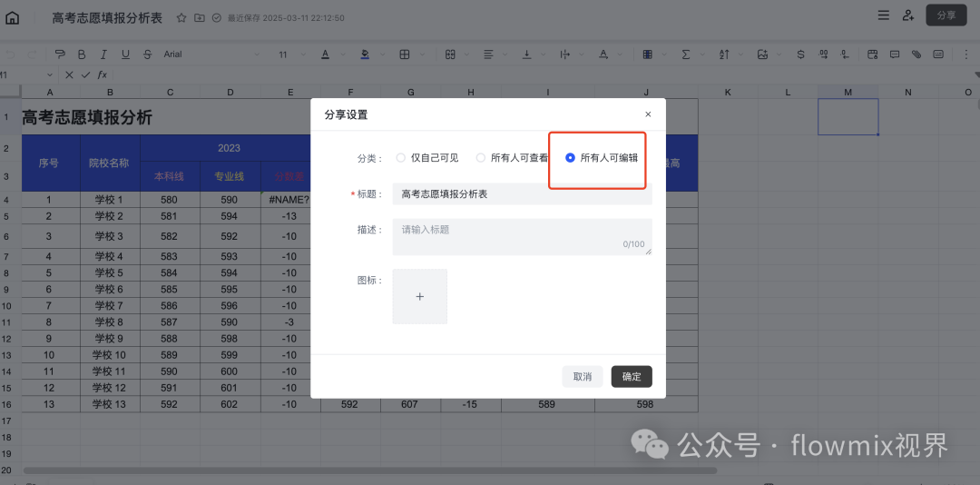Click the move-to-folder icon beside title

199,18
